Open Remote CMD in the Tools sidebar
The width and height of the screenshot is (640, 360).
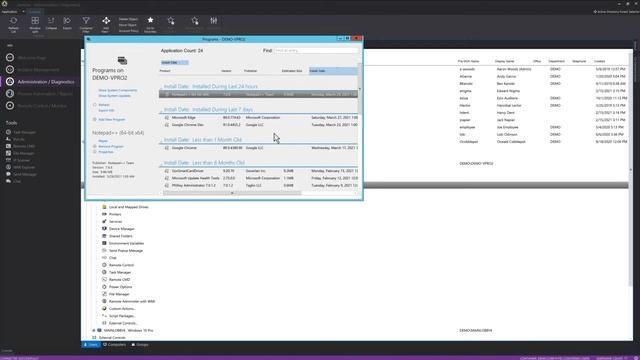pos(20,146)
